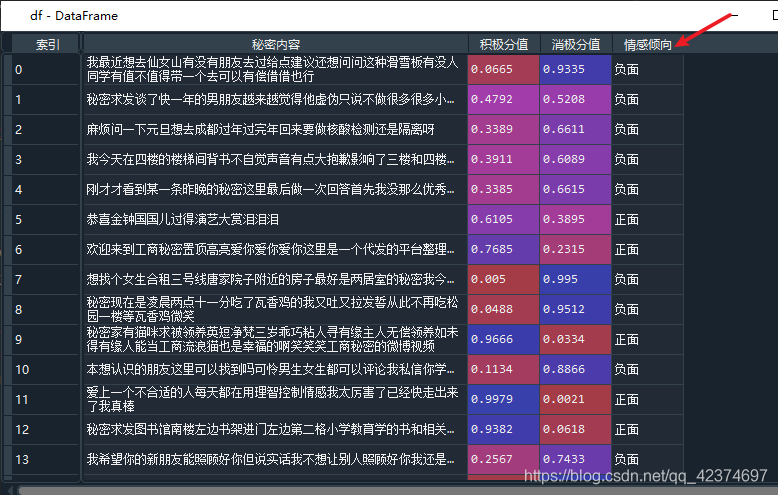Sort by the 情感倾向 column header
The width and height of the screenshot is (778, 495).
pyautogui.click(x=648, y=45)
